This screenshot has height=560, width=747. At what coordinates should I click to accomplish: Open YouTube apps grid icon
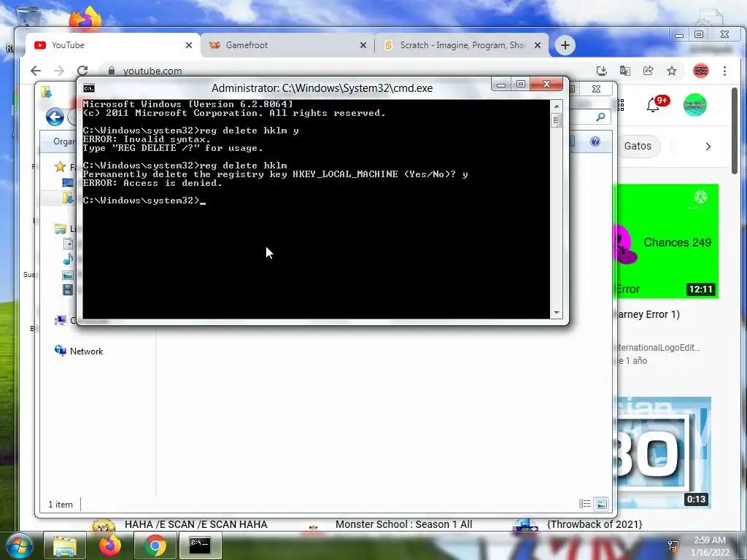tap(620, 105)
